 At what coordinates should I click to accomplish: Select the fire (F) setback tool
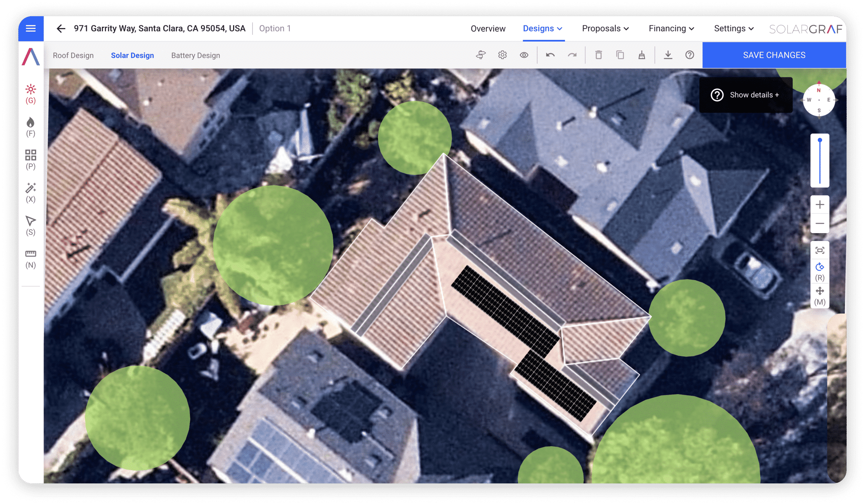point(31,127)
